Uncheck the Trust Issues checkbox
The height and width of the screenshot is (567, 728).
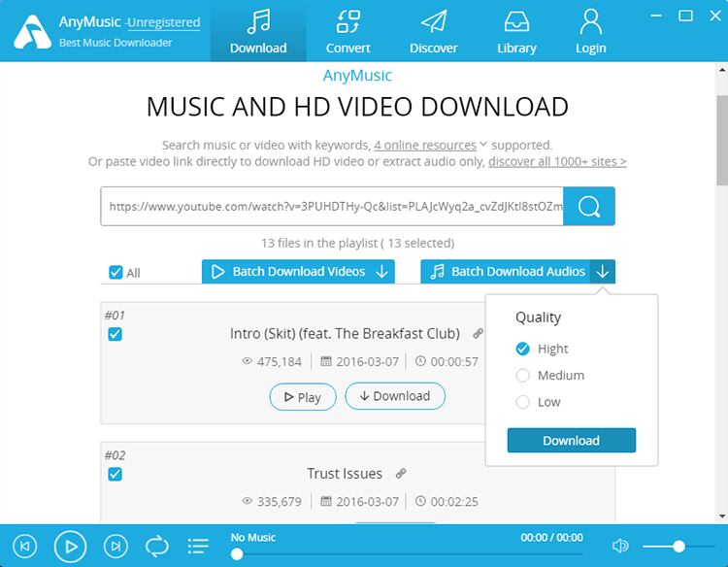[115, 474]
